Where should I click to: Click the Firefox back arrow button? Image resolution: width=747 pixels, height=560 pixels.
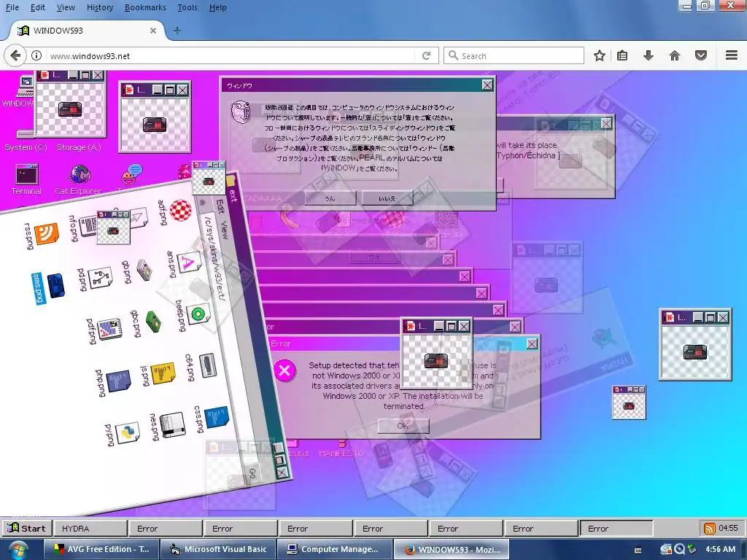pos(15,55)
